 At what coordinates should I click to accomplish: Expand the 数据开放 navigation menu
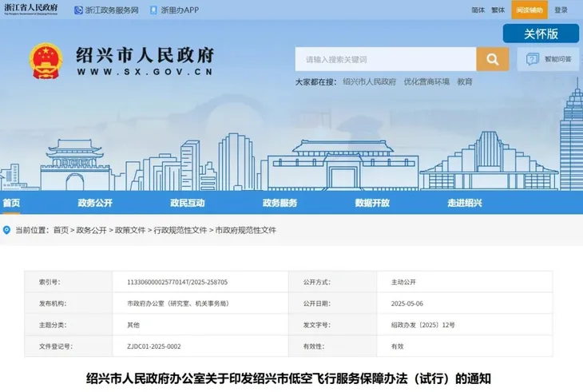372,203
